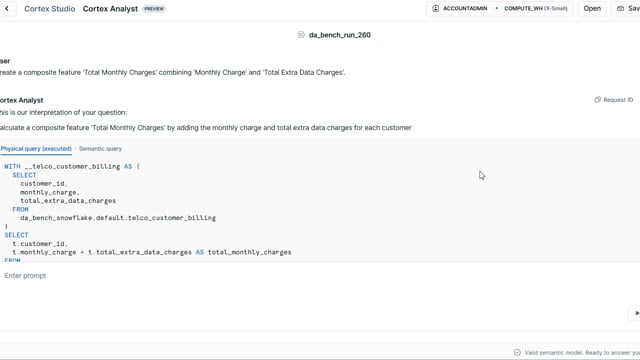Click the ACCOUNTADMIN role user icon
Screen dimensions: 640x360
436,9
